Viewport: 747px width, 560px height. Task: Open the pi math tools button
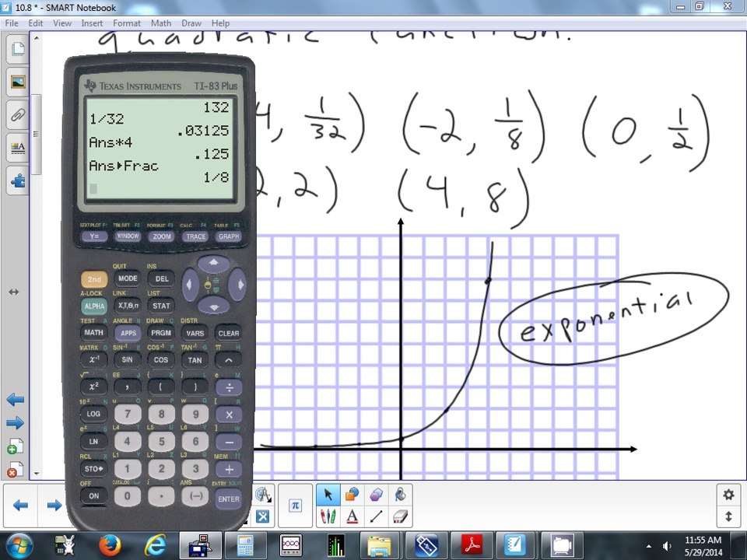[295, 506]
